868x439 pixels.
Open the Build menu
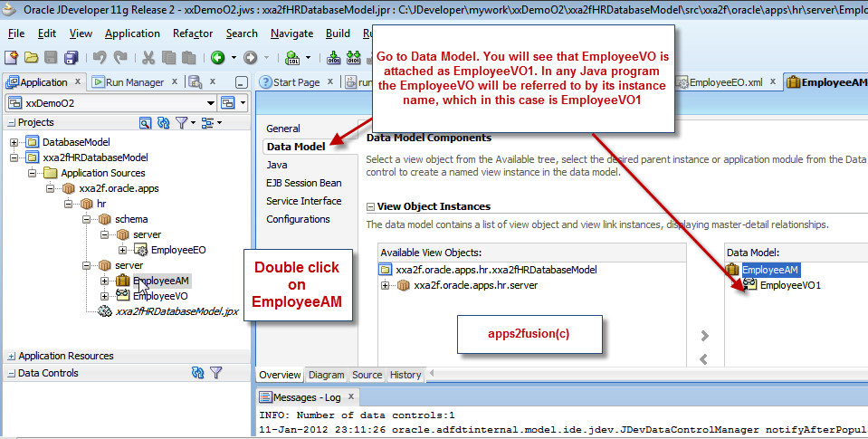tap(338, 33)
